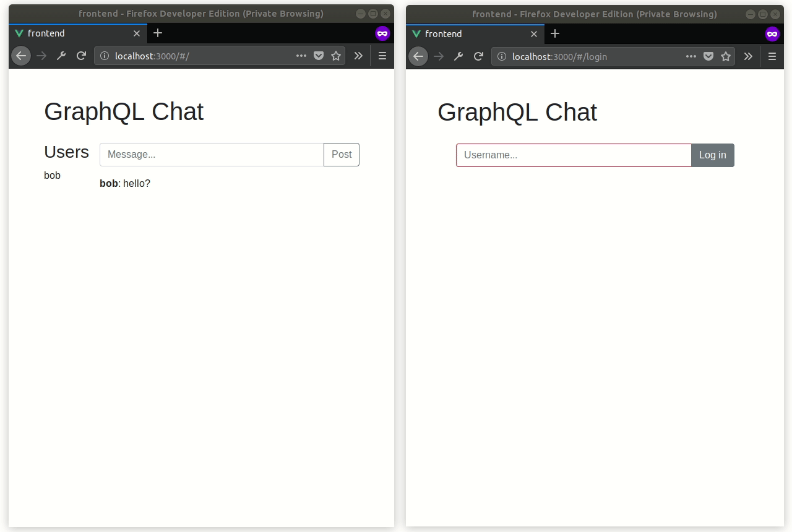This screenshot has height=532, width=792.
Task: Bookmark the chat page in left window
Action: [x=336, y=56]
